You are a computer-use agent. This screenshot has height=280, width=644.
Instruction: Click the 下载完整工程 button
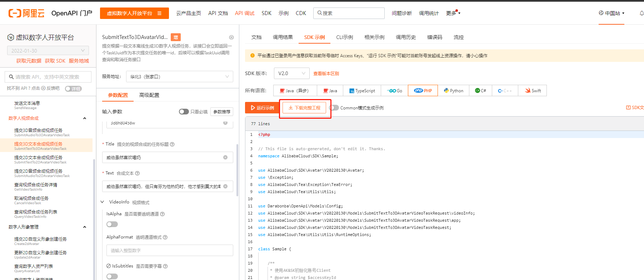tap(304, 108)
